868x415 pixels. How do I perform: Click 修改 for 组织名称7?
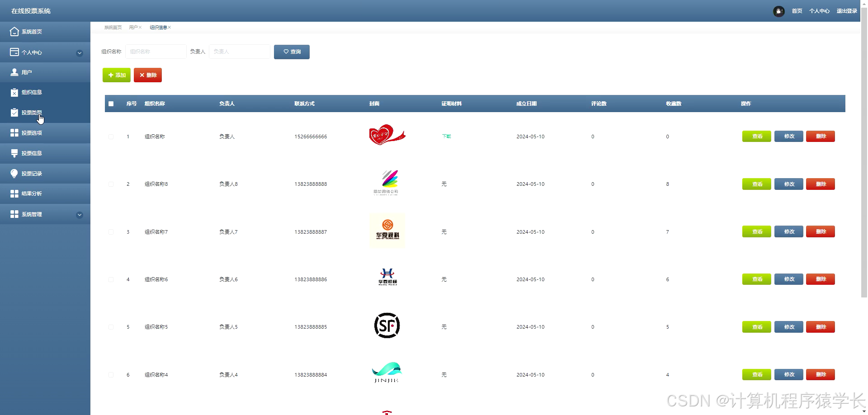pyautogui.click(x=789, y=231)
